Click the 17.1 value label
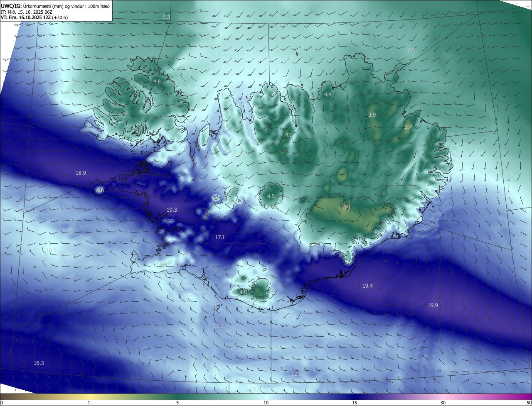 point(220,237)
